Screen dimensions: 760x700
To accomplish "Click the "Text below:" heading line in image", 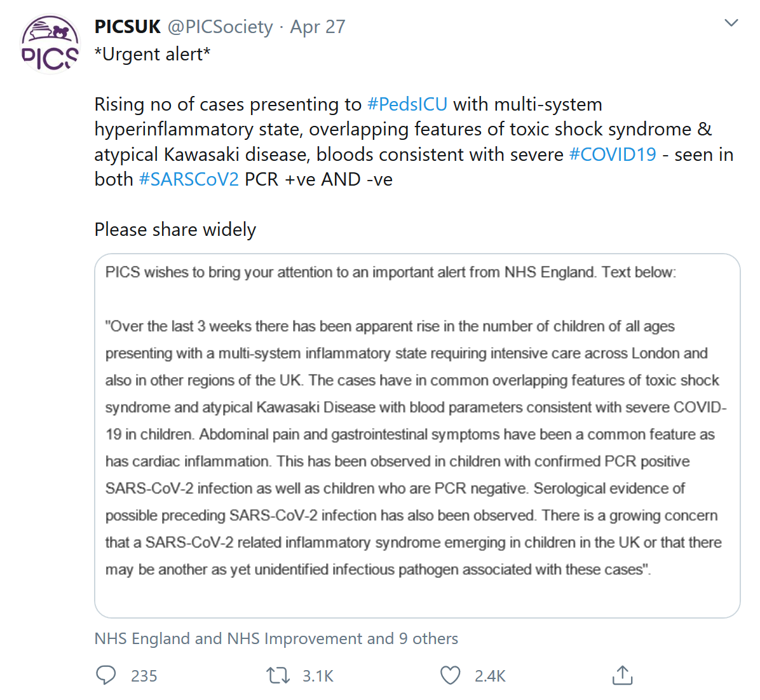I will point(639,272).
